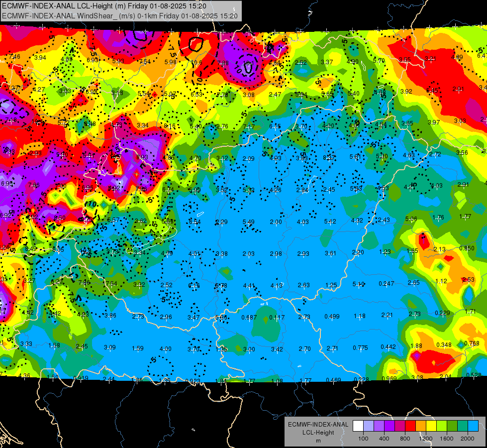Click the wind shear value 2.84
The height and width of the screenshot is (448, 487).
(x=302, y=190)
